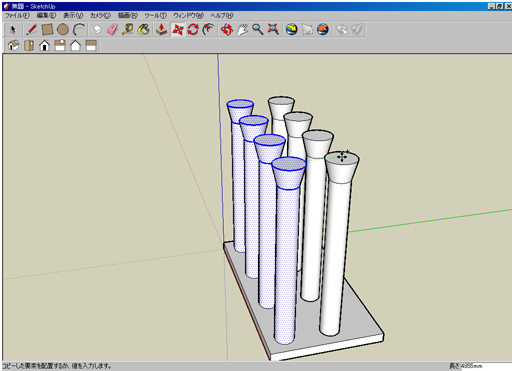The image size is (512, 371).
Task: Click the Make Component icon
Action: click(x=97, y=30)
